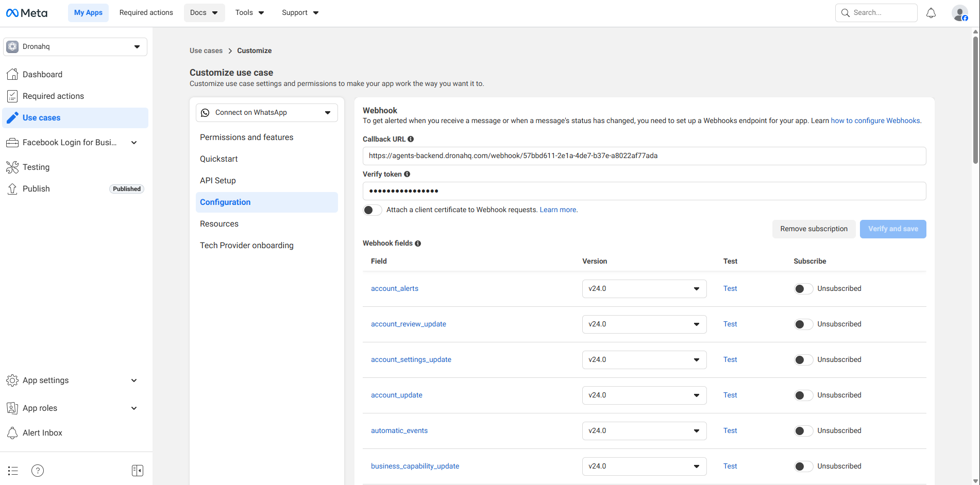980x485 pixels.
Task: Expand the Connect on WhatsApp dropdown
Action: point(266,113)
